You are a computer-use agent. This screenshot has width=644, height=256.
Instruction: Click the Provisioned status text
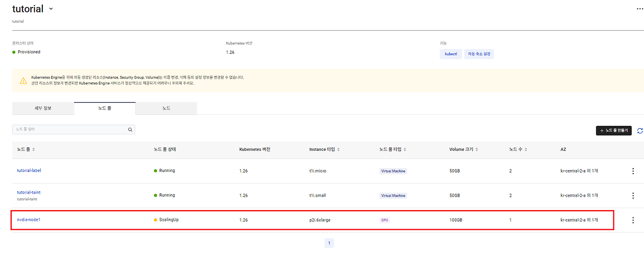(x=29, y=52)
